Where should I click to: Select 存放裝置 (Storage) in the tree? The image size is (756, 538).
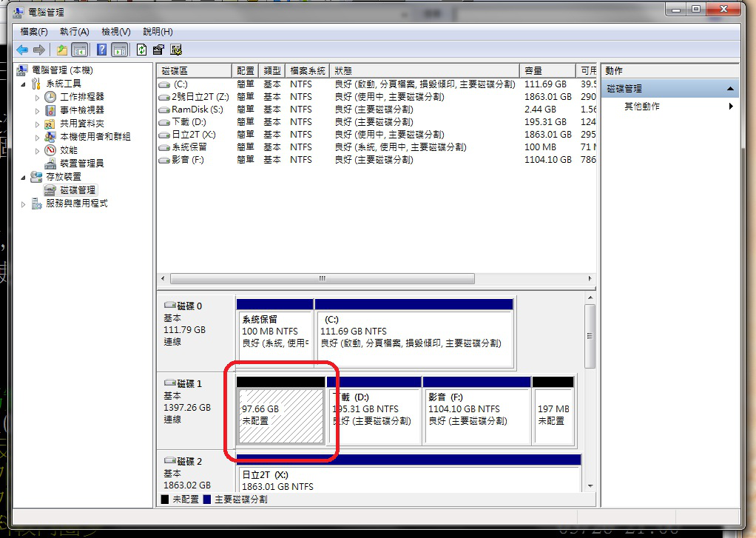pyautogui.click(x=64, y=177)
